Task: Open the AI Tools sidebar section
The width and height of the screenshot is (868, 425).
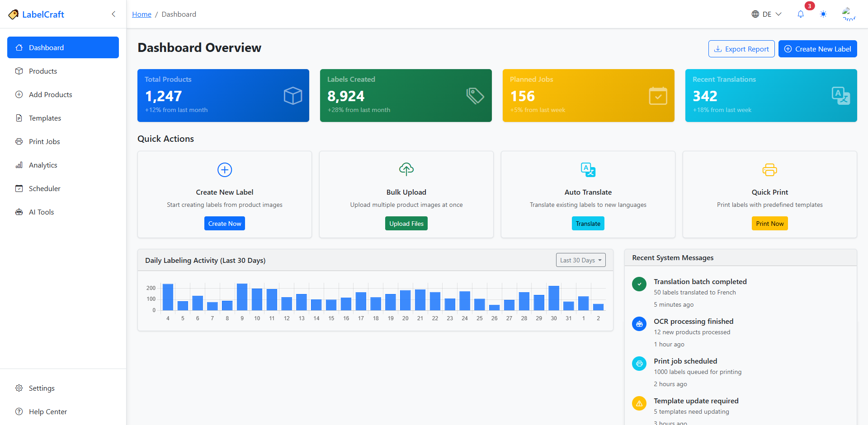Action: [41, 212]
